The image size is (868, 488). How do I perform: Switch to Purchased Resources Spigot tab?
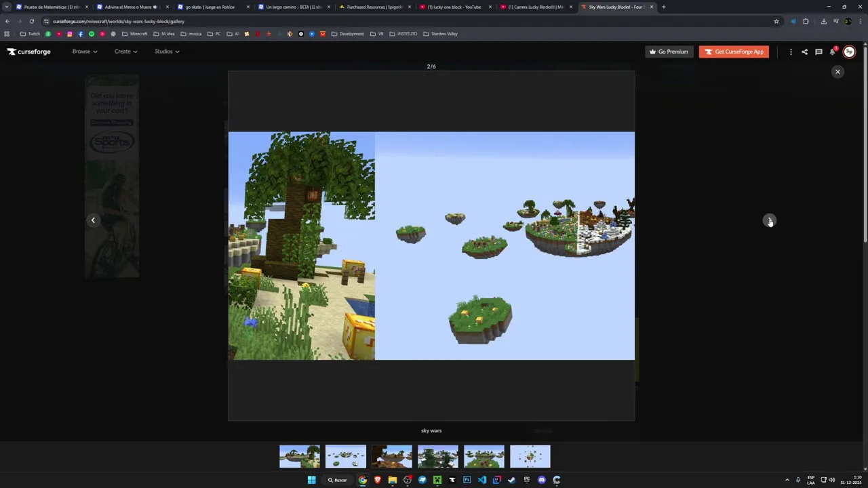374,7
